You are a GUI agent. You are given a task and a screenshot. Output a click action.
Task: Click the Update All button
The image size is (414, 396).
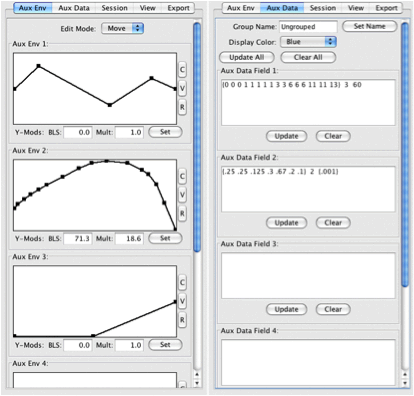tap(247, 57)
